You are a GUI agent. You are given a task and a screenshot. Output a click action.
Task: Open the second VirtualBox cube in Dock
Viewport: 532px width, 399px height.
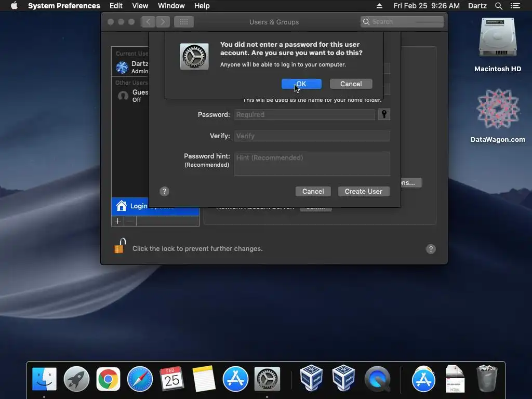[x=343, y=378]
